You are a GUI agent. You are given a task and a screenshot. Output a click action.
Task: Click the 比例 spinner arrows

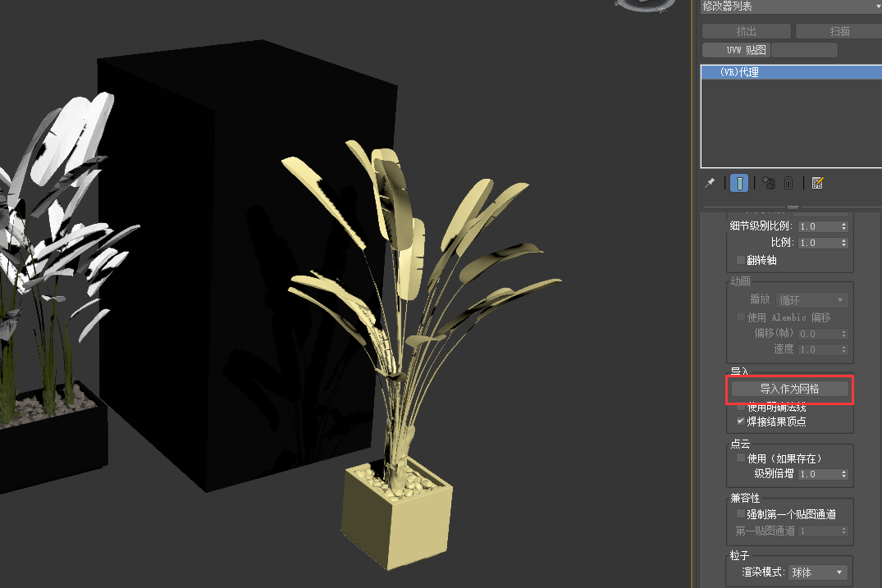coord(844,244)
